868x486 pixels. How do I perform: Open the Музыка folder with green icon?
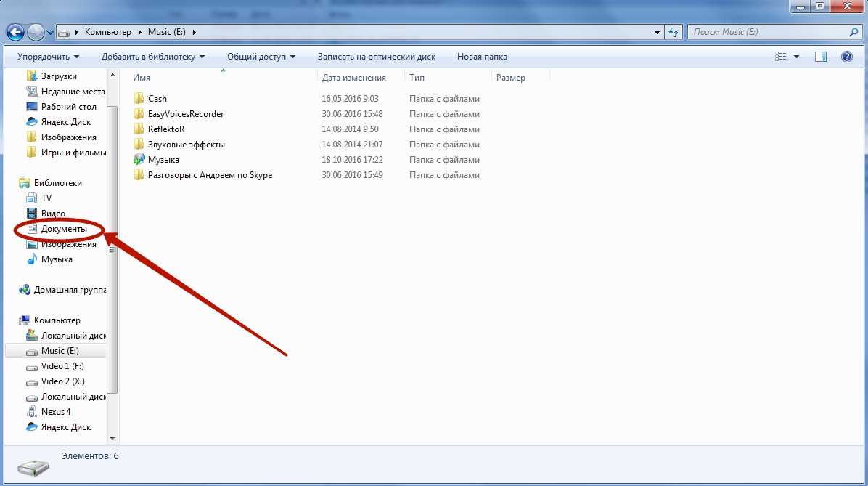(x=163, y=160)
